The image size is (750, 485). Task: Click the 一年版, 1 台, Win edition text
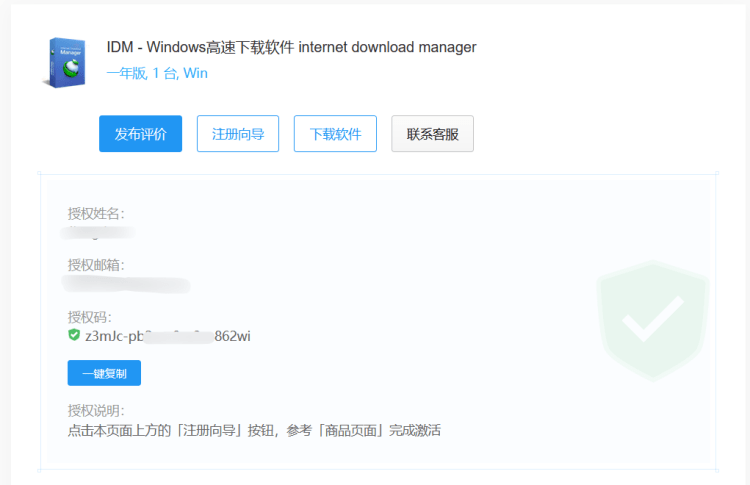point(157,73)
